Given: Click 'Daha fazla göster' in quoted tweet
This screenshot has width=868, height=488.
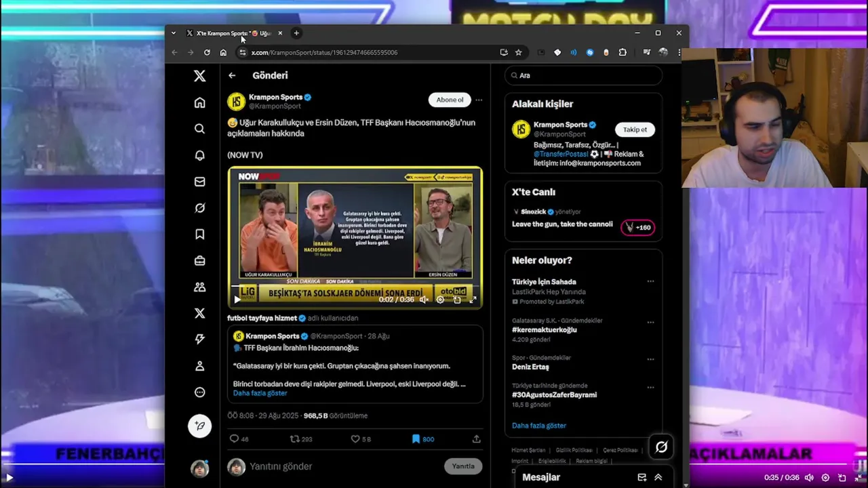Looking at the screenshot, I should pos(260,393).
